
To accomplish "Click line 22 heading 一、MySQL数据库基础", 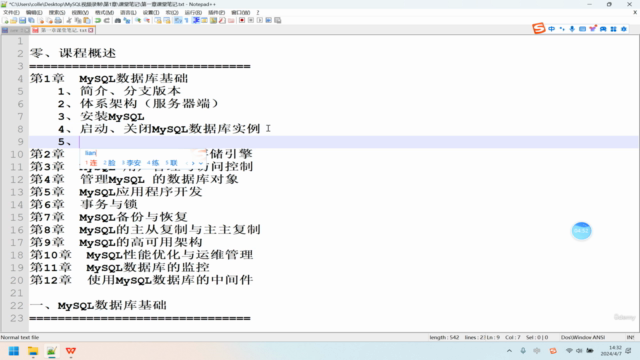I will [98, 305].
